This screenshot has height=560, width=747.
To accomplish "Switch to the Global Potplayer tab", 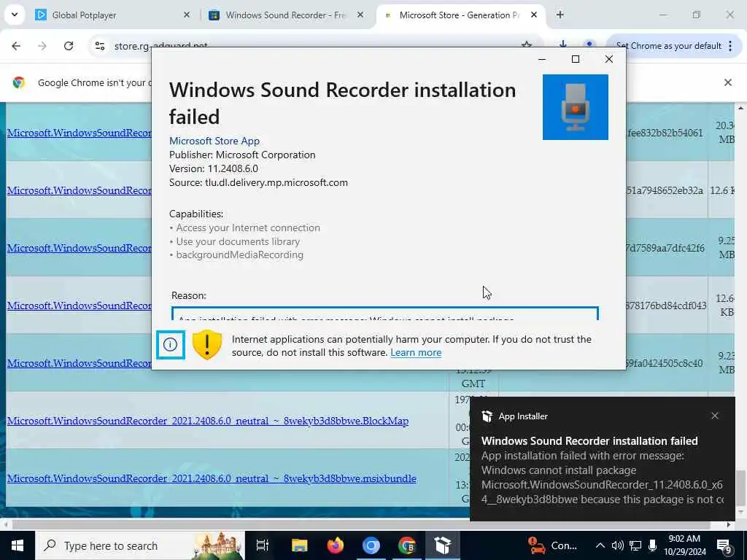I will pos(112,15).
